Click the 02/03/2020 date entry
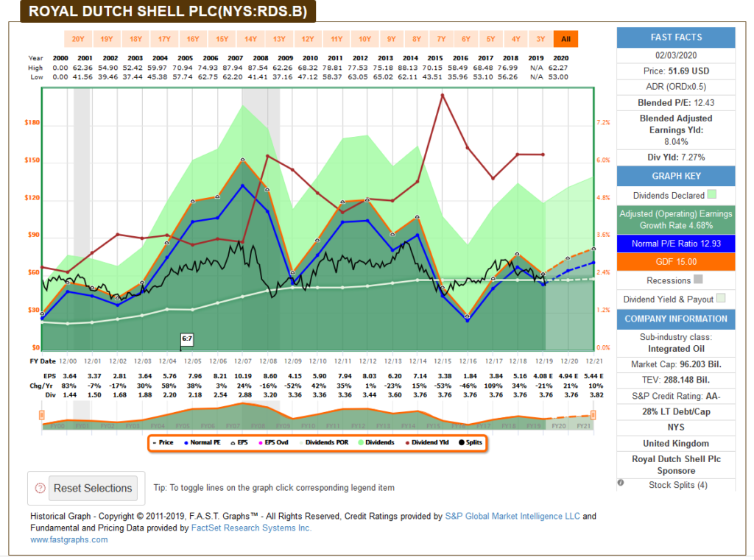 pyautogui.click(x=676, y=55)
